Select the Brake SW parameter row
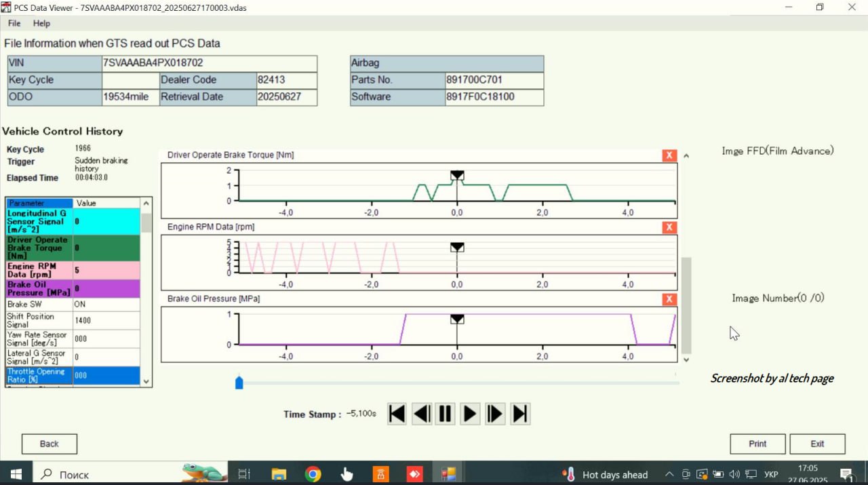The width and height of the screenshot is (868, 485). coord(39,305)
